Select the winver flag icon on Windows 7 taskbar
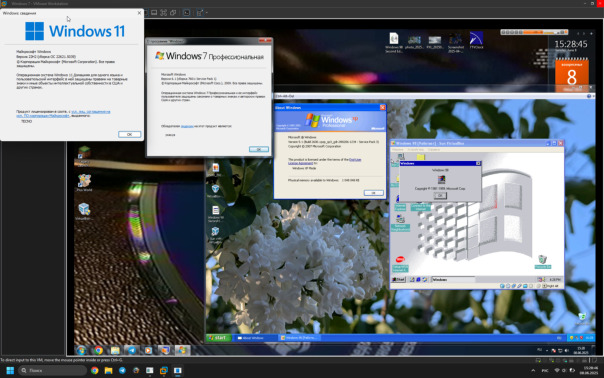 click(182, 350)
